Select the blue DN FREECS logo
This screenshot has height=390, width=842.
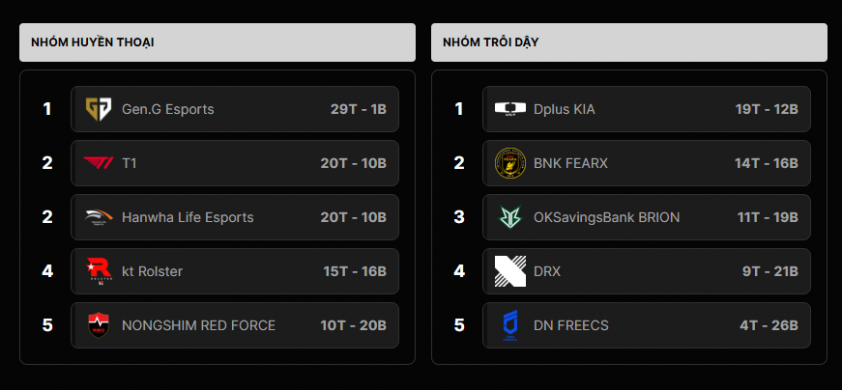pyautogui.click(x=510, y=325)
